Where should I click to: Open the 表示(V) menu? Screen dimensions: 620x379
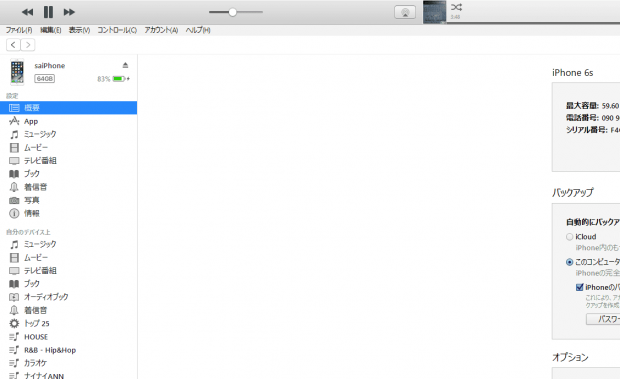79,30
